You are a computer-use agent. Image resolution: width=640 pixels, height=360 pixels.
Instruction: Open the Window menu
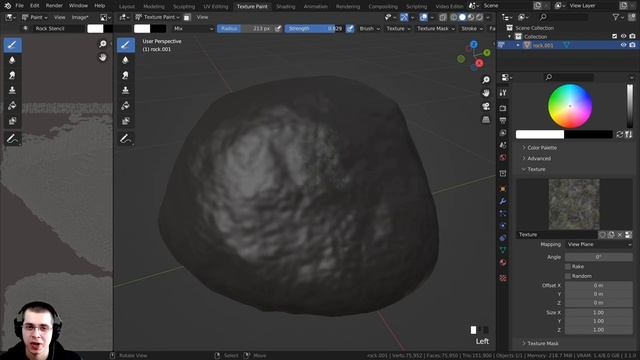point(78,6)
